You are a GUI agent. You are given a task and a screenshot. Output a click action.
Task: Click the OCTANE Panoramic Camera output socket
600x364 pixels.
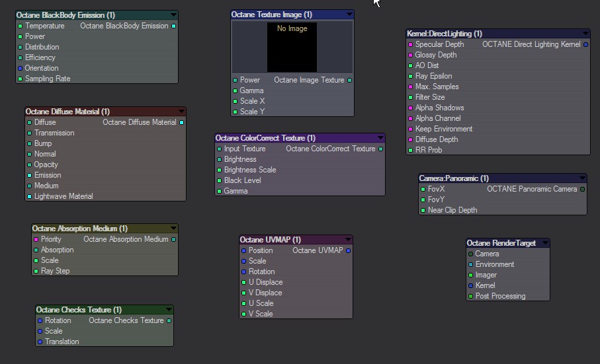pos(582,189)
